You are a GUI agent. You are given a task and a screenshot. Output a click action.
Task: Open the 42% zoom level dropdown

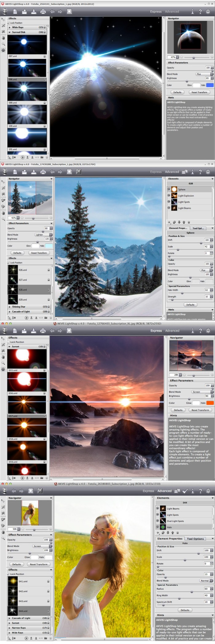(18, 218)
